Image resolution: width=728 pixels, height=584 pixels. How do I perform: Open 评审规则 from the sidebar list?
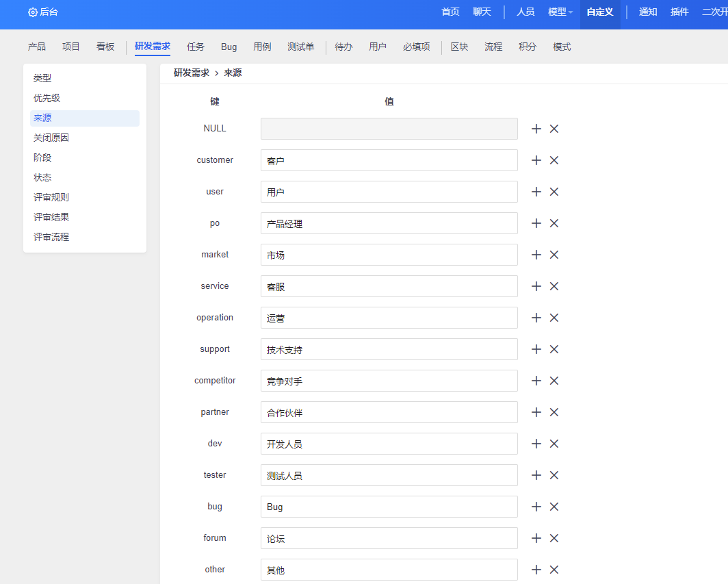[51, 197]
